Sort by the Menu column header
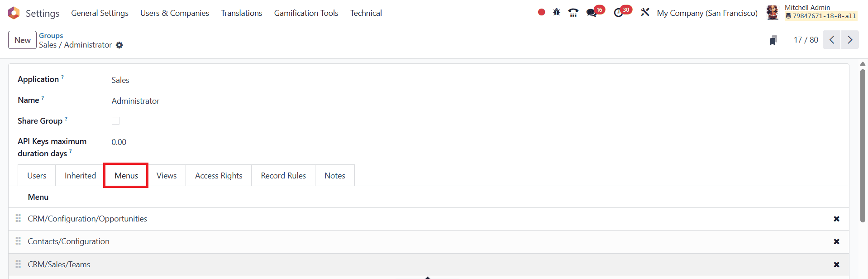 38,197
